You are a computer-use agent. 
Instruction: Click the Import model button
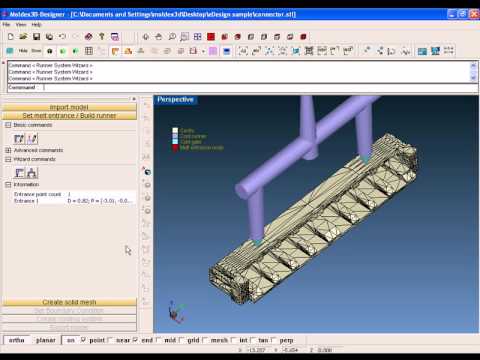(x=69, y=107)
